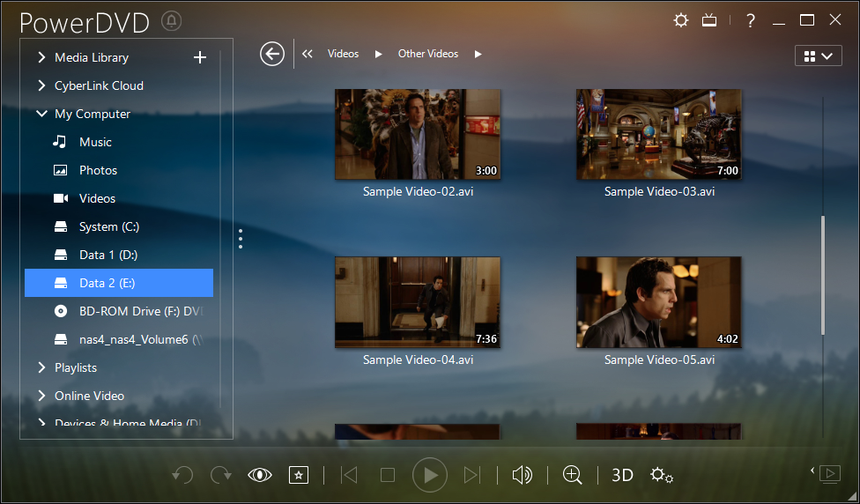
Task: Toggle 3D mode button
Action: [622, 475]
